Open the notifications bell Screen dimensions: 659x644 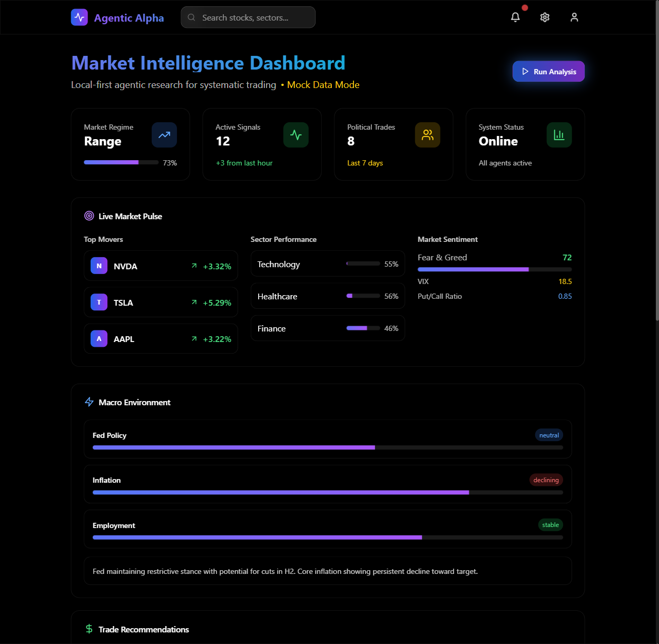515,17
